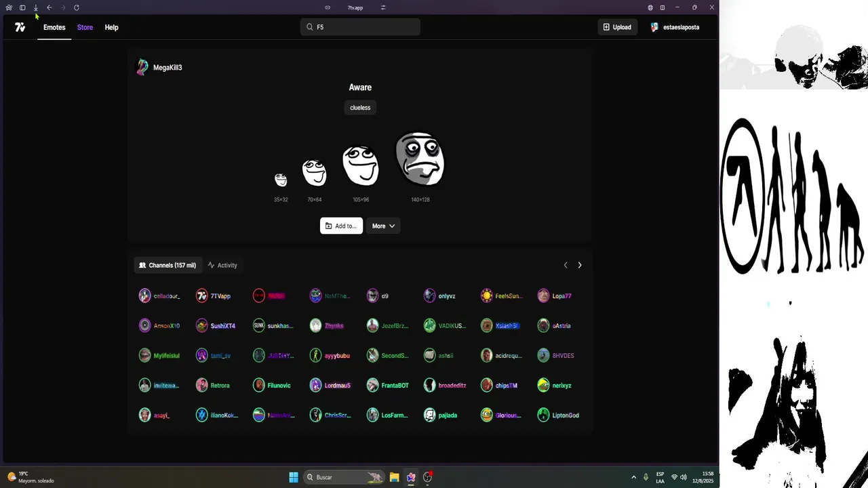Switch to the Channels (157 mil) tab
Viewport: 868px width, 488px height.
(167, 265)
